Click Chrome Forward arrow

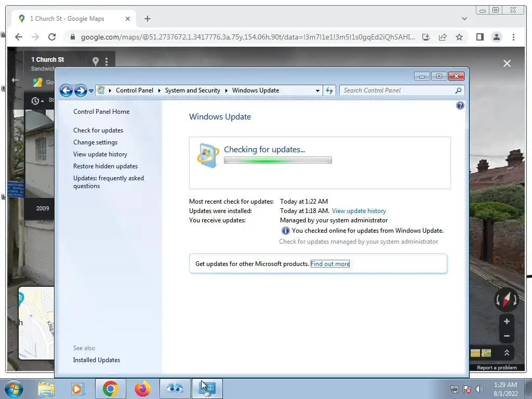click(35, 37)
